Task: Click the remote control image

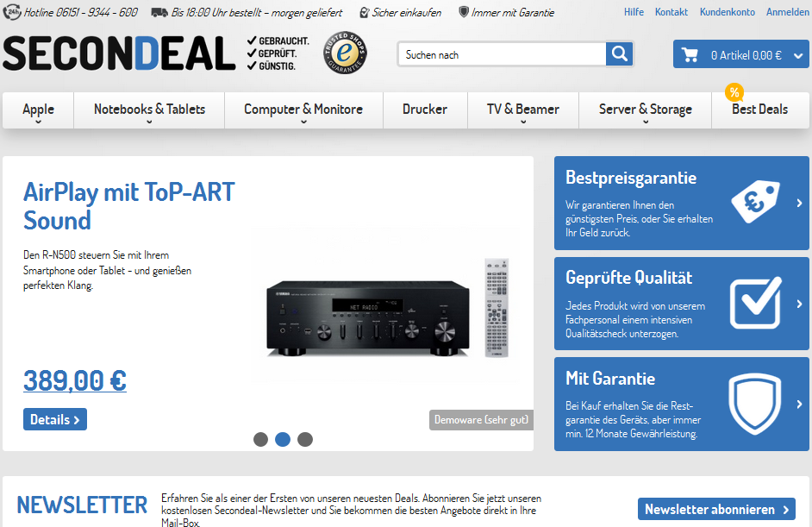Action: click(497, 308)
